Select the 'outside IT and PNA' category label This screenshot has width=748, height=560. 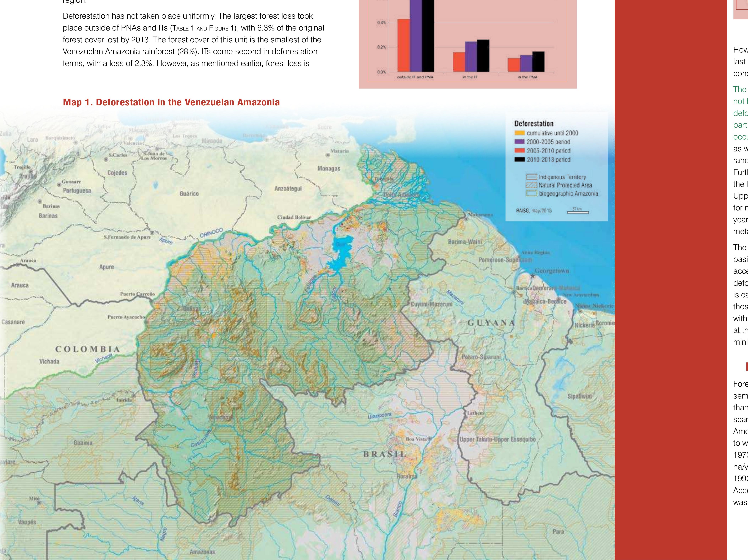(x=415, y=77)
